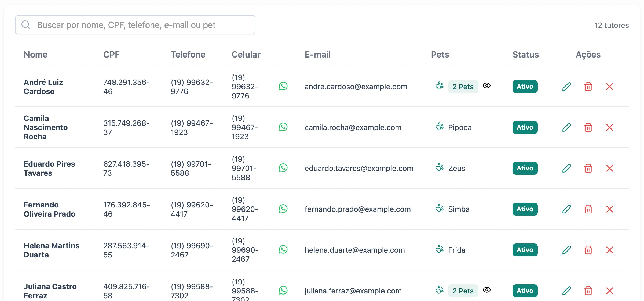
Task: Show Juliana Castro Ferraz's pets via eye icon
Action: click(487, 290)
